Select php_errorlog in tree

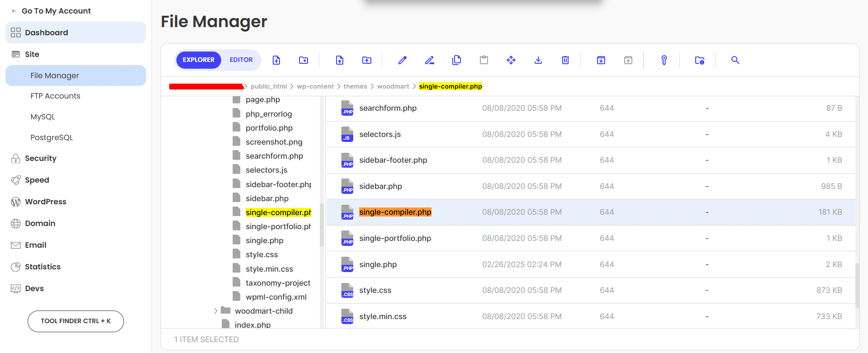pos(269,114)
